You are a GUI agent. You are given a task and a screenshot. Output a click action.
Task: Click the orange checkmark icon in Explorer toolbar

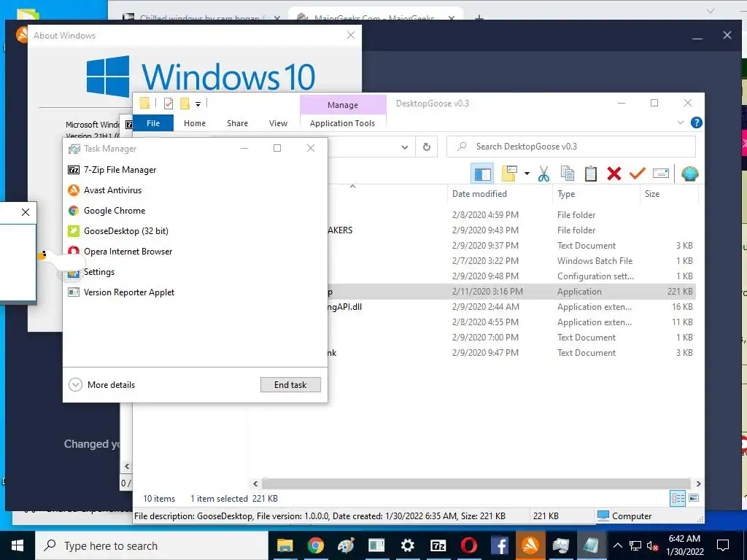tap(637, 174)
